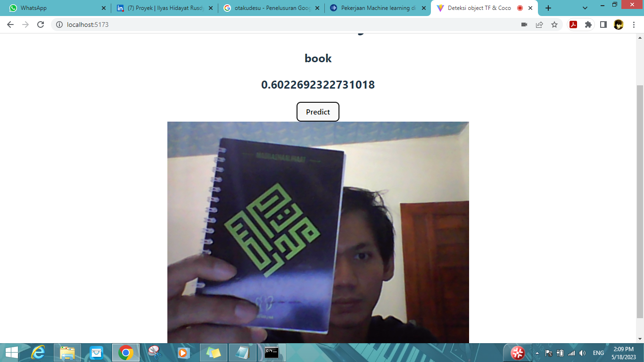Open a new tab with plus button

pos(548,8)
